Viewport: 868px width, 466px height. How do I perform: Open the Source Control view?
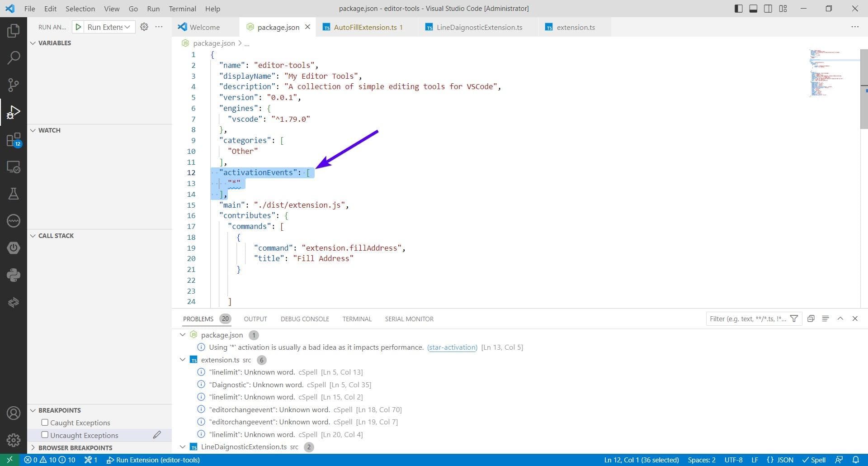tap(14, 85)
